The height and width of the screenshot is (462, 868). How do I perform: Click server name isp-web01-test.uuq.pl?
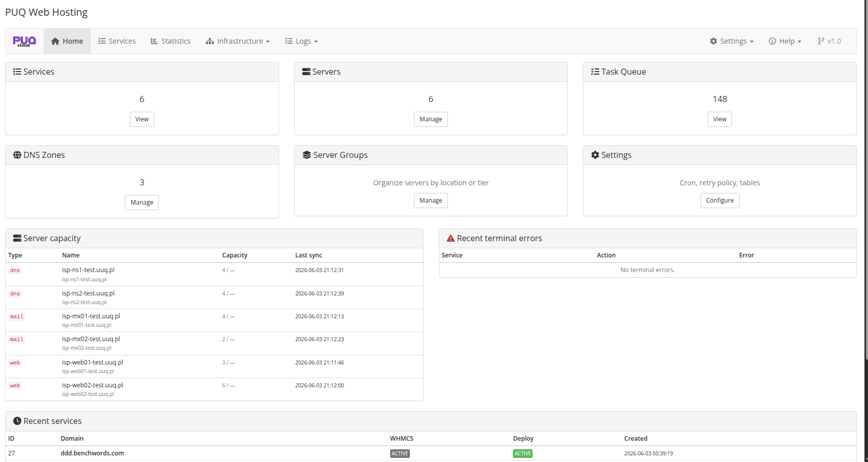[x=92, y=362]
